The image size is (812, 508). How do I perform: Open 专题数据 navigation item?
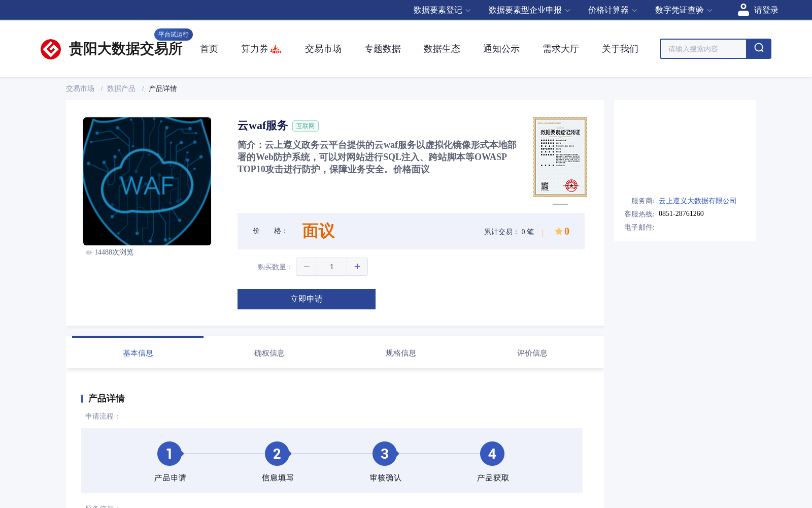tap(383, 49)
